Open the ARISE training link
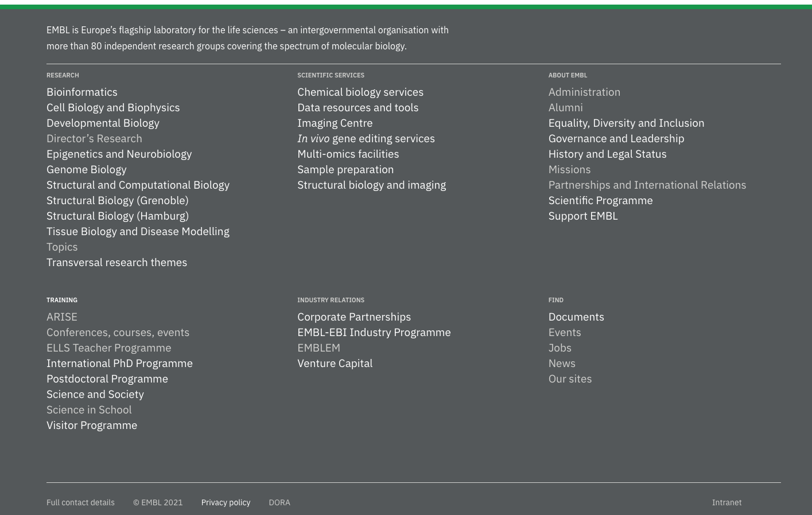The width and height of the screenshot is (812, 515). pos(62,317)
